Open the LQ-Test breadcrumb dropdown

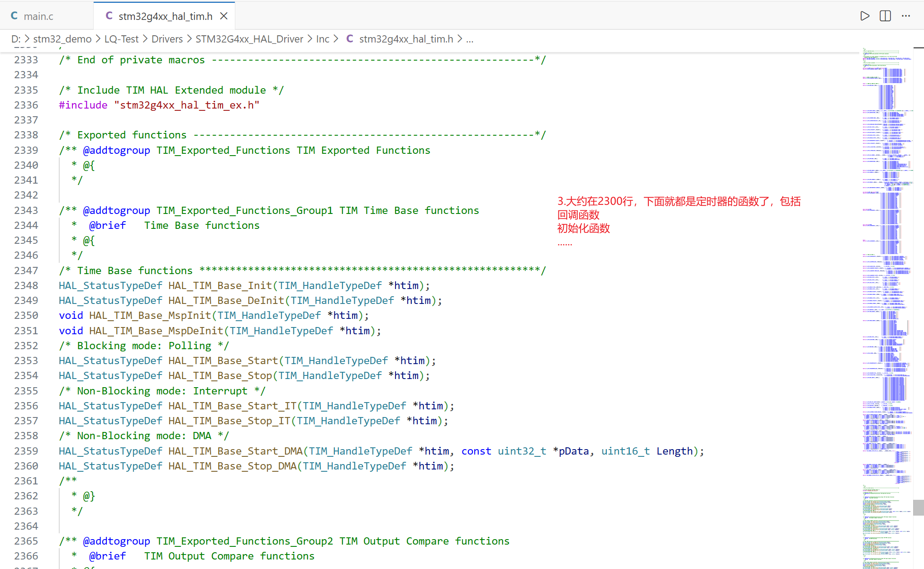pyautogui.click(x=121, y=39)
